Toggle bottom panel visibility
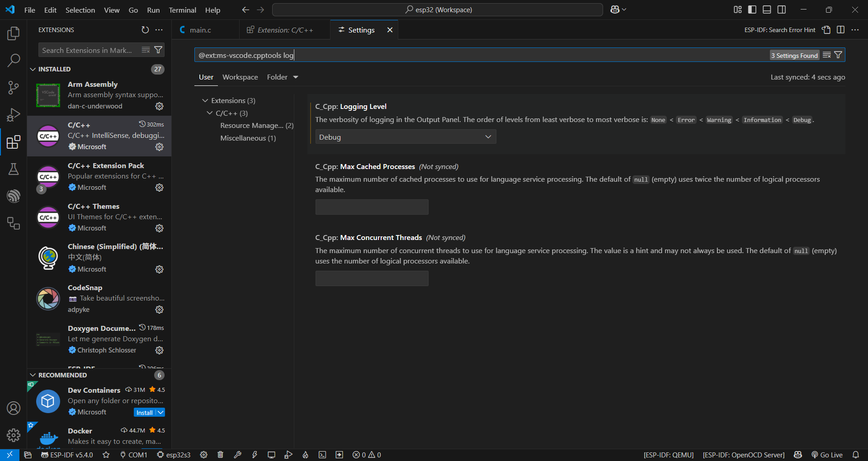 pos(767,9)
